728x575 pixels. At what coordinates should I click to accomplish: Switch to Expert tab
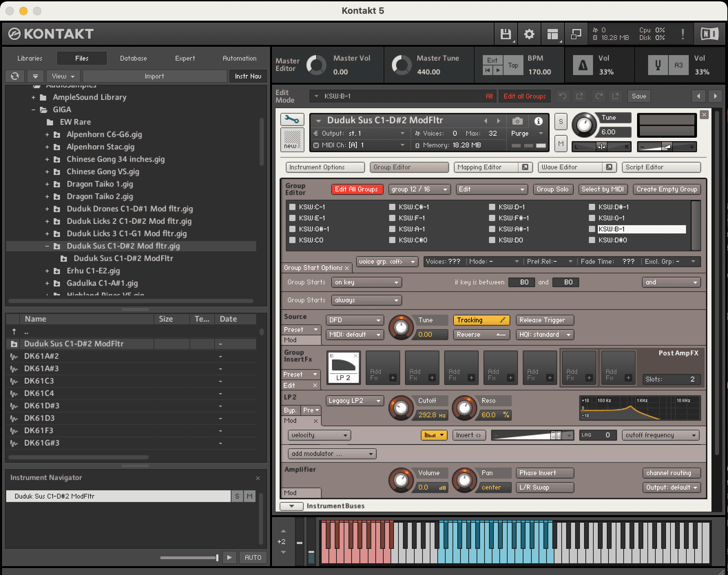pos(185,58)
